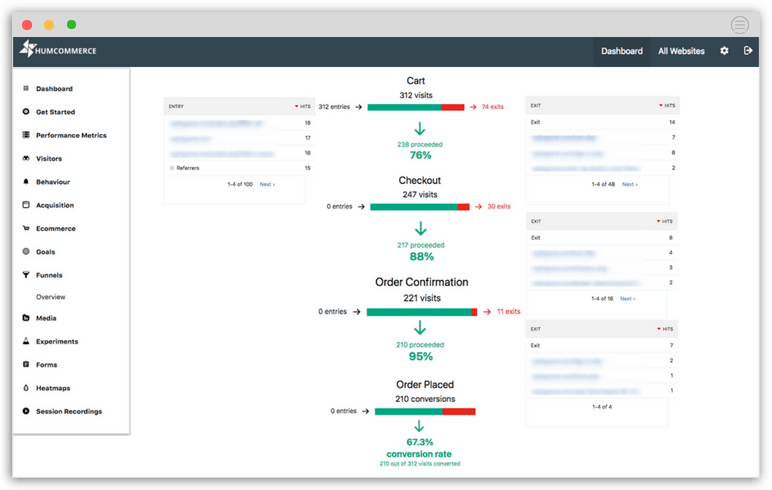The height and width of the screenshot is (490, 772).
Task: Switch to the Dashboard header tab
Action: pyautogui.click(x=621, y=51)
